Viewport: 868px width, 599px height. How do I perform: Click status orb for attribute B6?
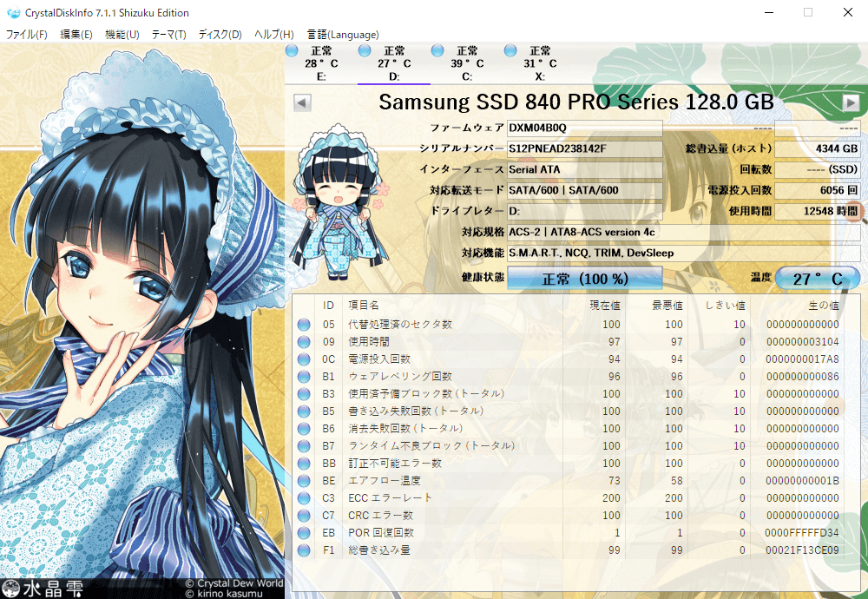(x=304, y=429)
